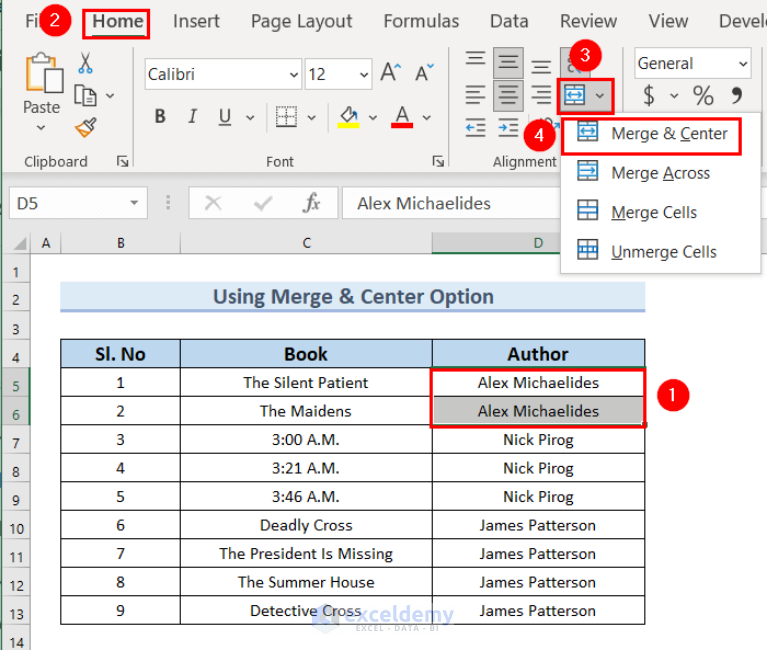This screenshot has width=767, height=650.
Task: Open the Formulas tab
Action: (x=421, y=22)
